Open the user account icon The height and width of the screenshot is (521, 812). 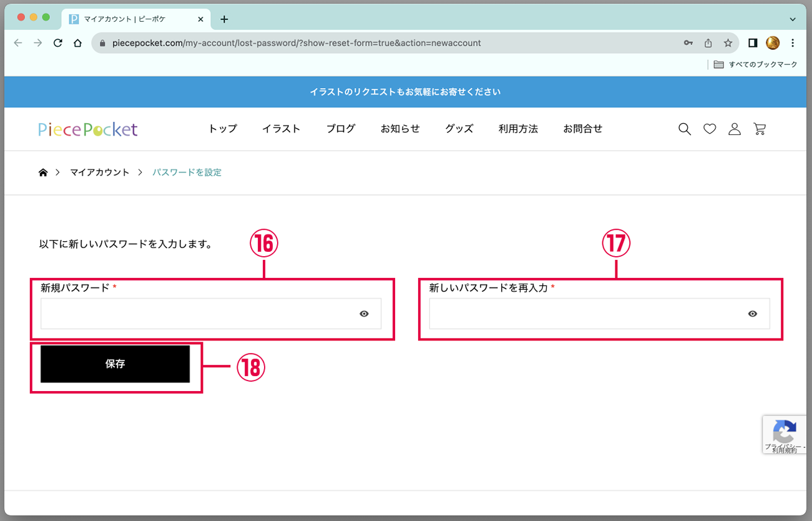(735, 129)
